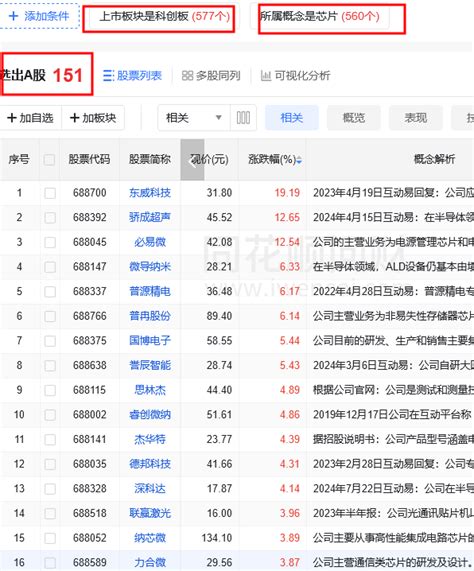The image size is (474, 571).
Task: Click the column settings icon beside 相关 dropdown
Action: point(243,118)
